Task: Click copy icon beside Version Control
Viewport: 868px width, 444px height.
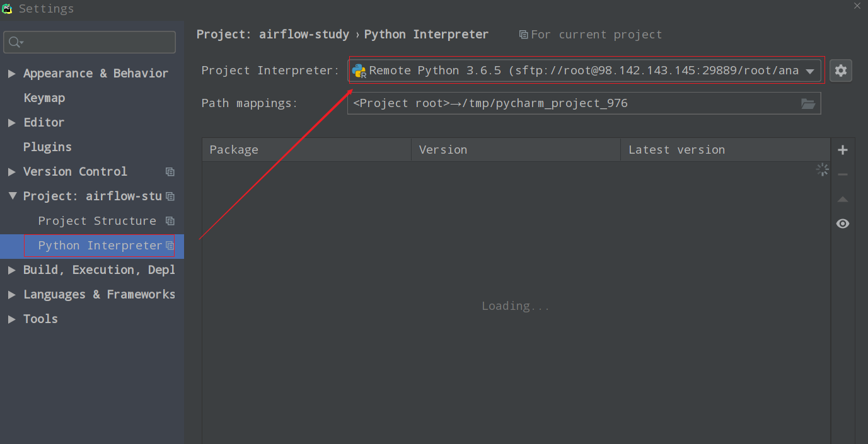Action: tap(170, 172)
